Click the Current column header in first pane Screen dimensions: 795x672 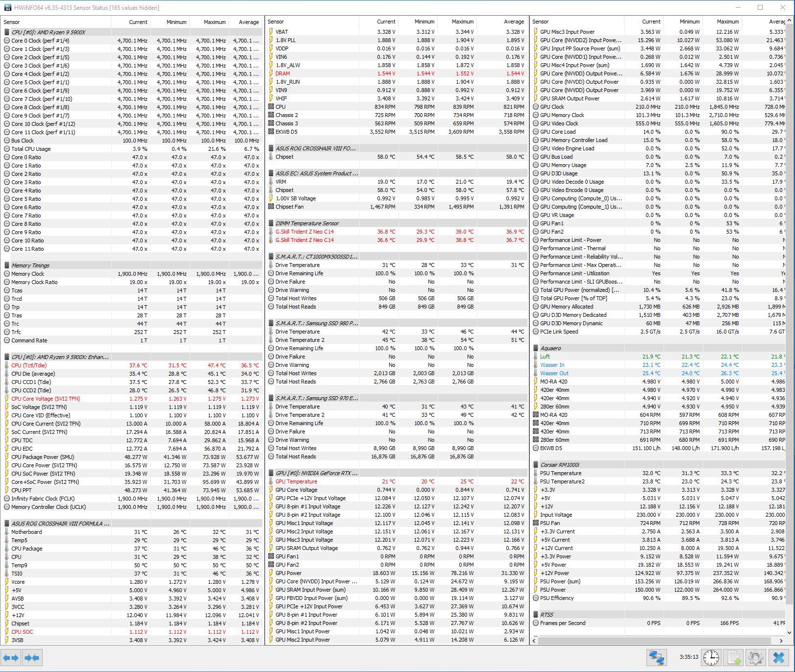(130, 22)
